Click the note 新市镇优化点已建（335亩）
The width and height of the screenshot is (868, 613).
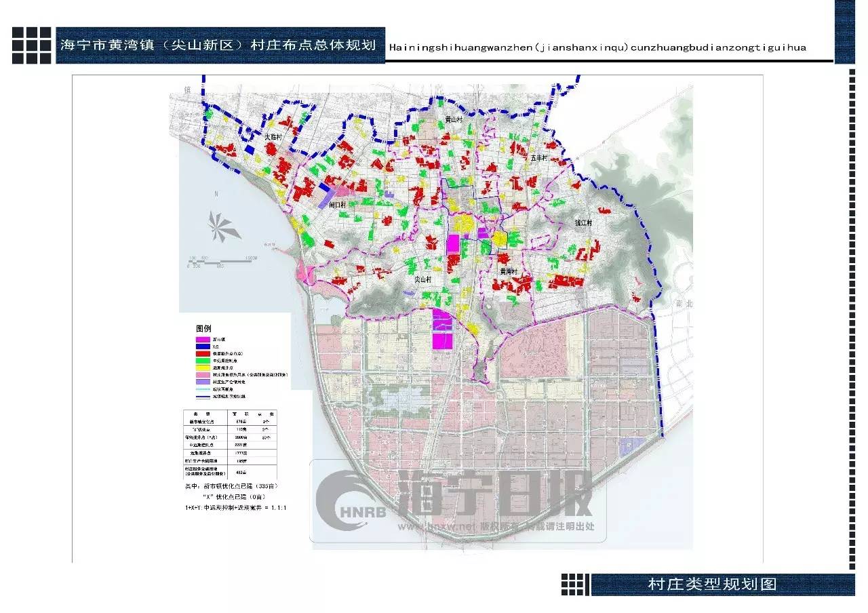pos(241,486)
